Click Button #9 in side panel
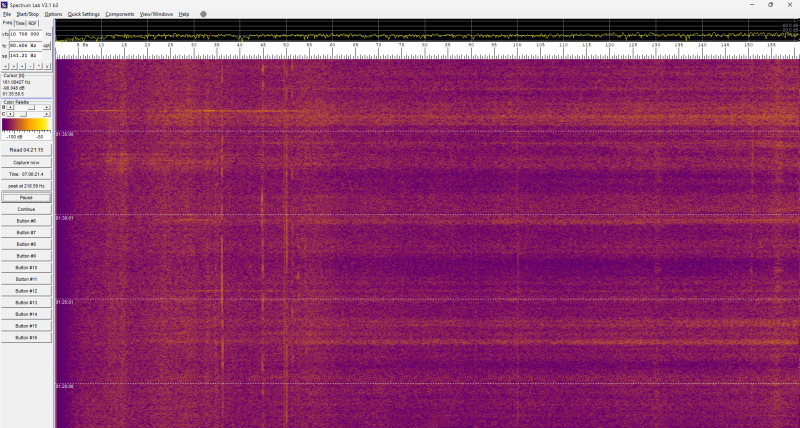 [26, 256]
